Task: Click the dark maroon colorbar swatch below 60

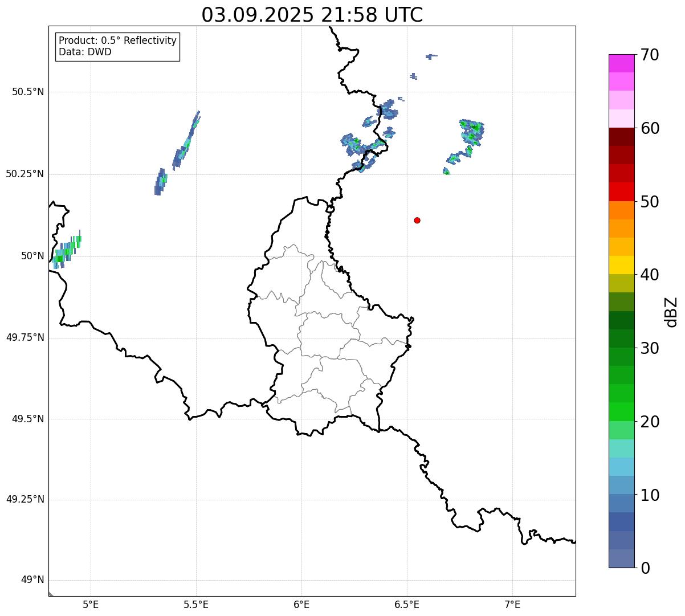Action: coord(621,137)
